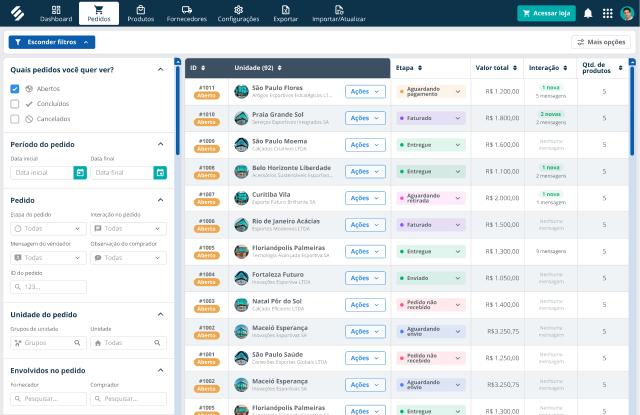The width and height of the screenshot is (640, 415).
Task: Click Curitiba Vila unit avatar
Action: click(x=241, y=198)
